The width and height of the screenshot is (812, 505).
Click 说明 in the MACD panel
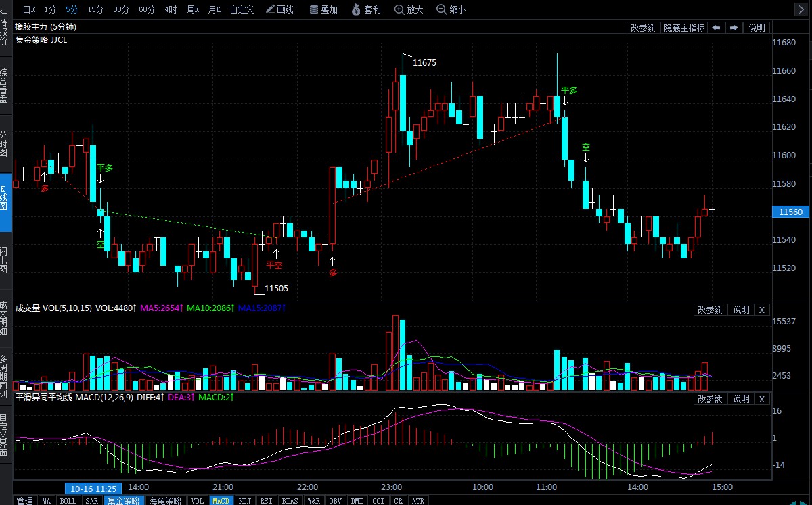coord(741,400)
